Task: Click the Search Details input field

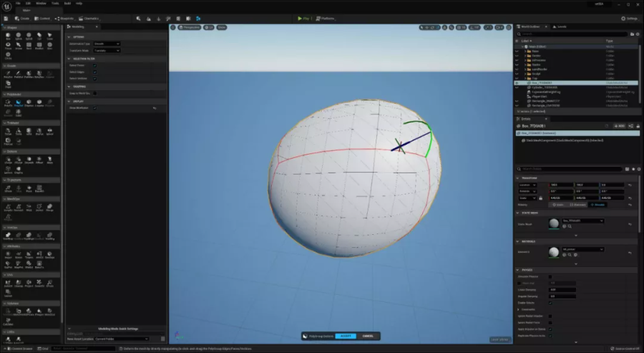Action: pos(570,169)
